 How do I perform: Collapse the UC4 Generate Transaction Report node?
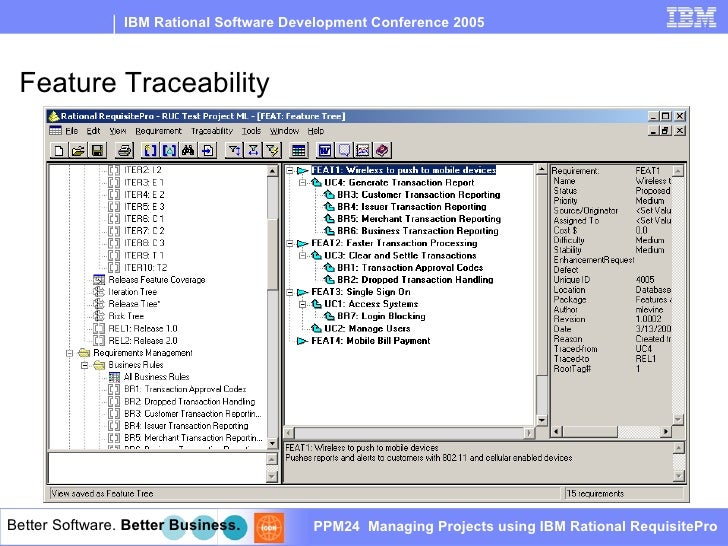(303, 182)
